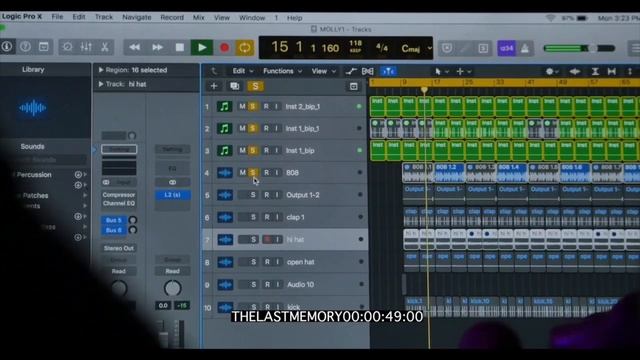Click the waveform icon of the open hat track

(225, 262)
